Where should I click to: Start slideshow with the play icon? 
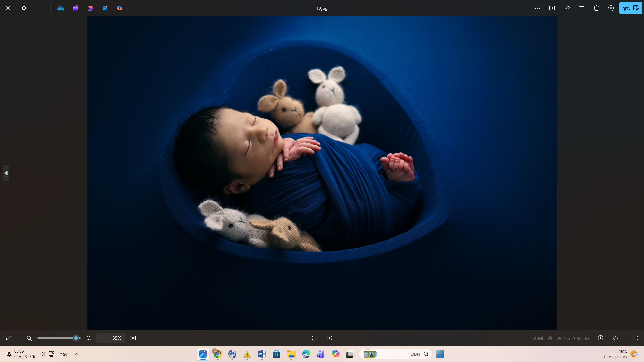(552, 8)
